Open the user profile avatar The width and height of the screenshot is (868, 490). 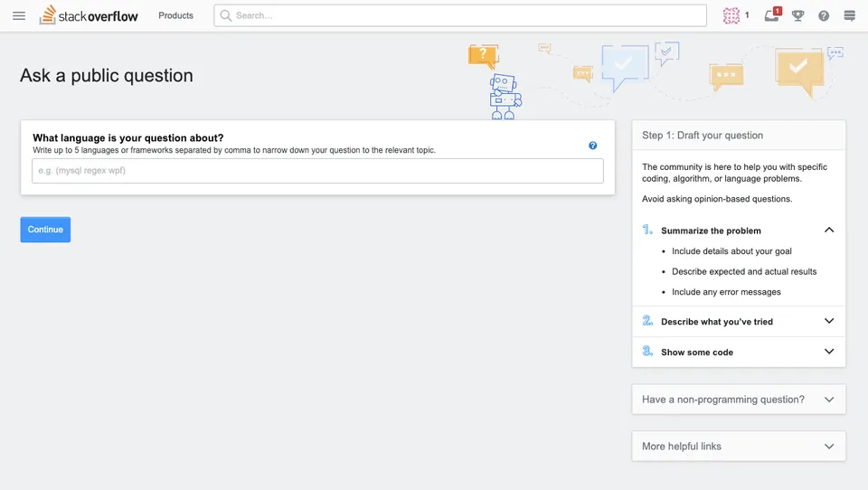pos(731,15)
